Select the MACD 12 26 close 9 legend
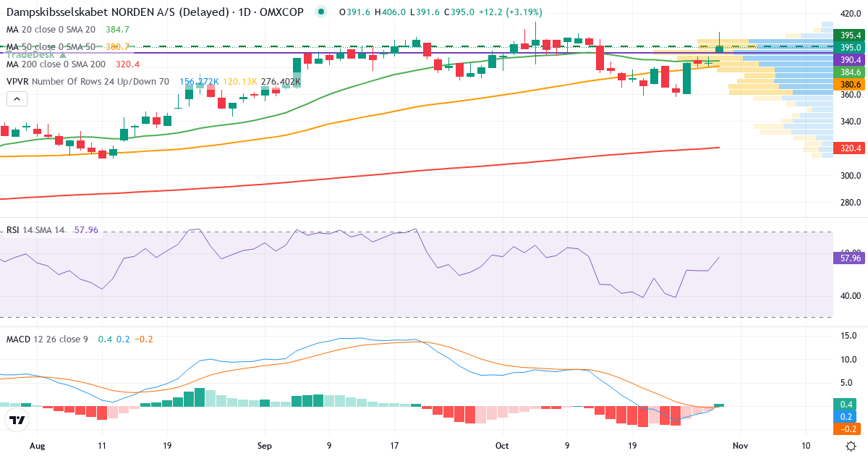868x456 pixels. [47, 339]
